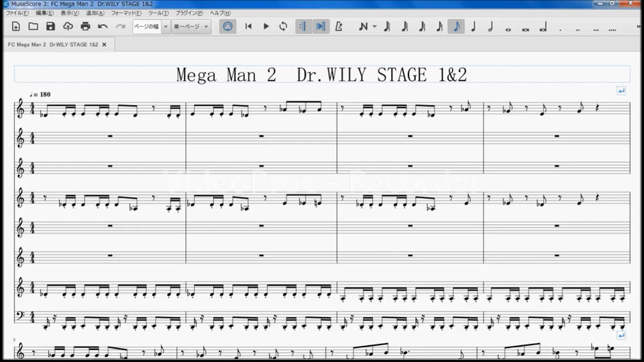Viewport: 644px width, 362px height.
Task: Toggle note input mode (N icon)
Action: [x=363, y=27]
